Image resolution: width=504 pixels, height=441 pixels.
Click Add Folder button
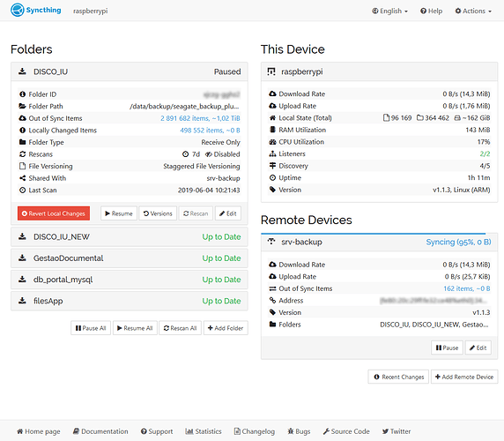pos(226,328)
